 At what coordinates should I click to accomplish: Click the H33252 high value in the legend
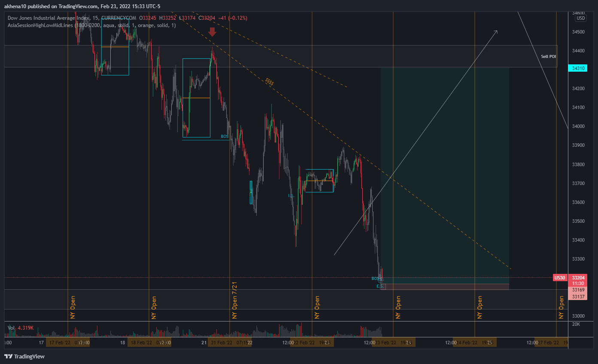tap(169, 18)
